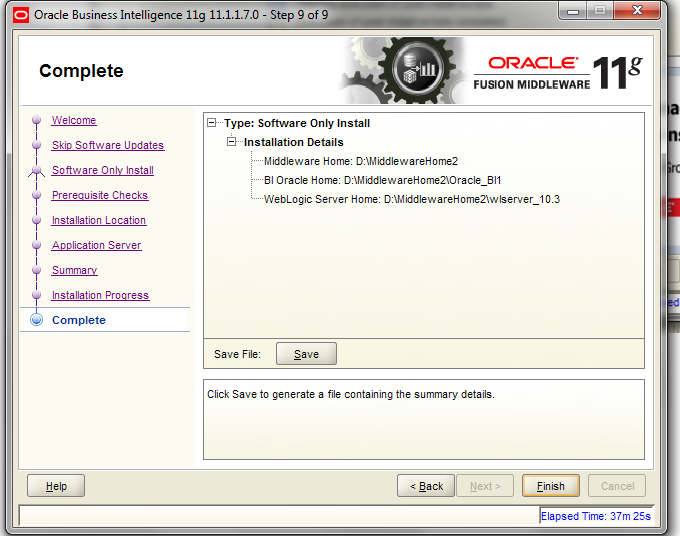Click the 'Complete' page heading
The width and height of the screenshot is (680, 536).
(x=81, y=71)
